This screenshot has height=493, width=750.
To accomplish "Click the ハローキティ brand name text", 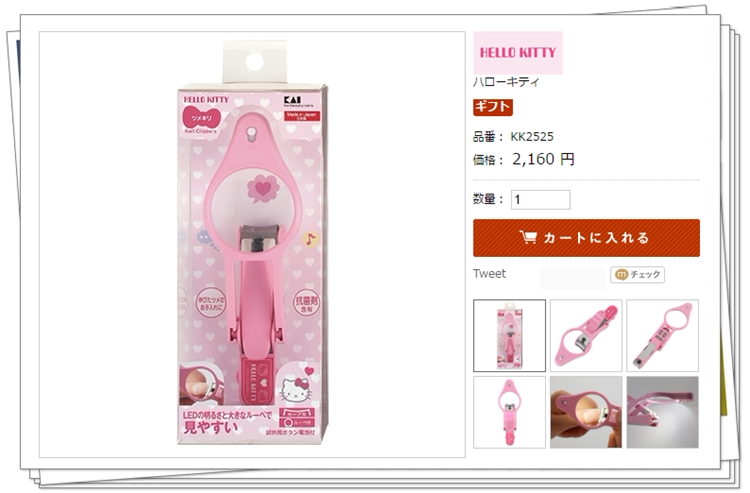I will [506, 82].
